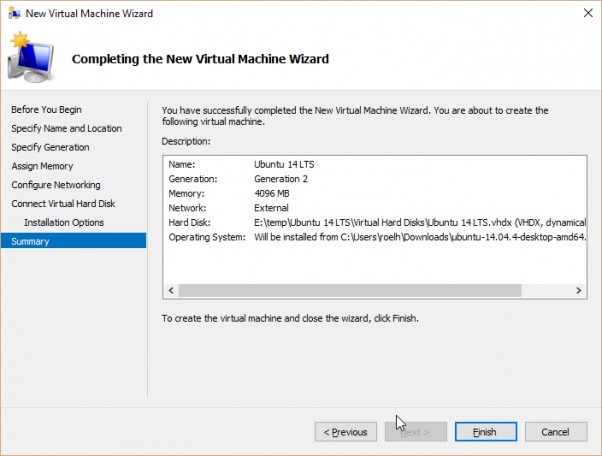Click the 4096 MB memory value
The width and height of the screenshot is (602, 456).
tap(272, 193)
